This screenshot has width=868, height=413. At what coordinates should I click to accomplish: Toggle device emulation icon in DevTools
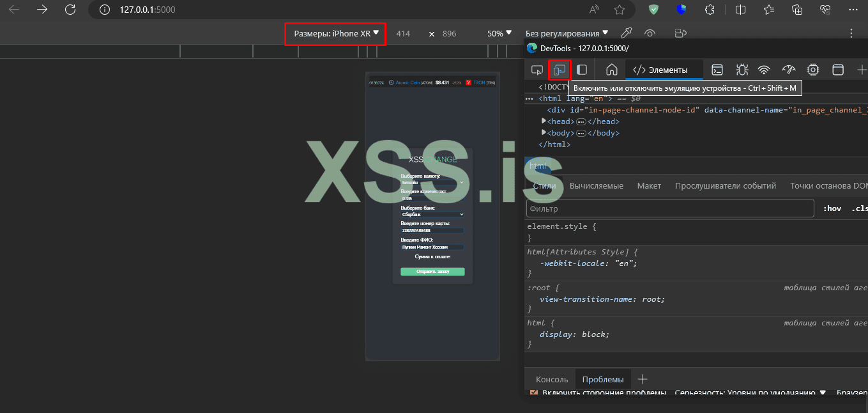click(560, 70)
